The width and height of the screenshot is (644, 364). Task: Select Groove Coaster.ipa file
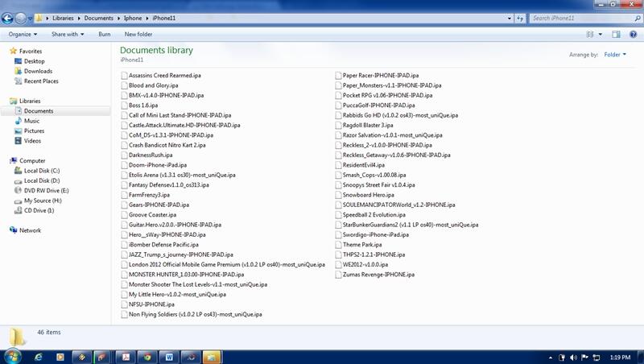coord(149,215)
